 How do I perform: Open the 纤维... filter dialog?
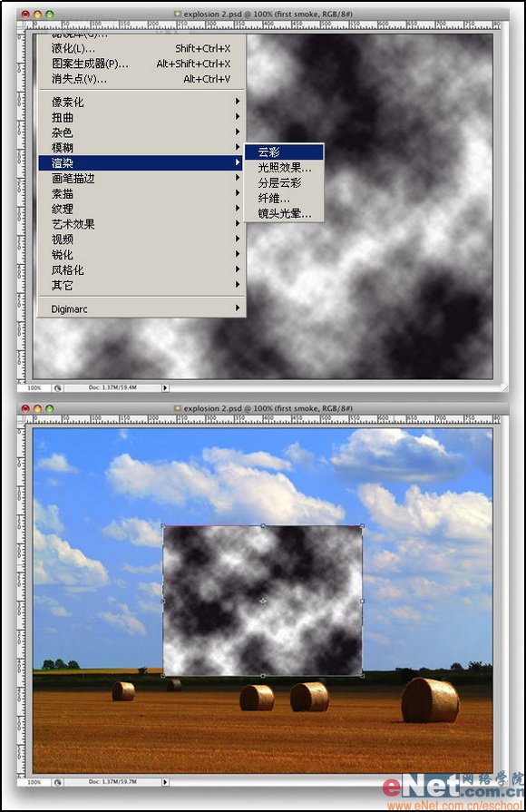point(284,199)
